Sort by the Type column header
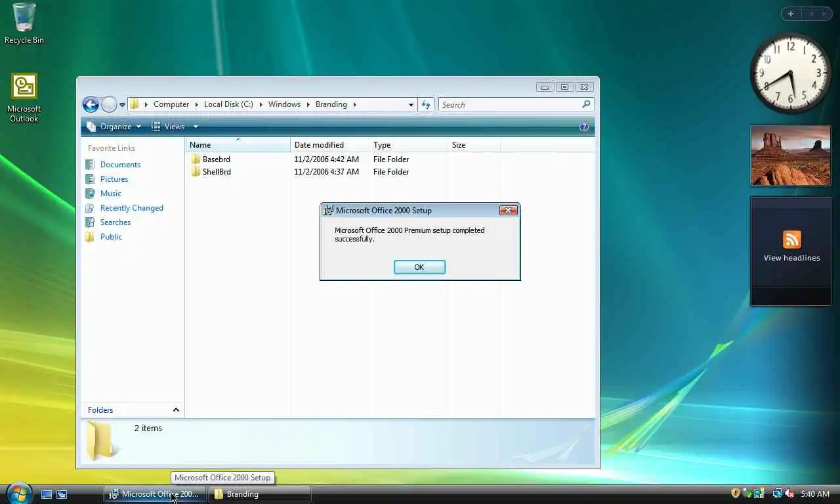840x504 pixels. (409, 145)
